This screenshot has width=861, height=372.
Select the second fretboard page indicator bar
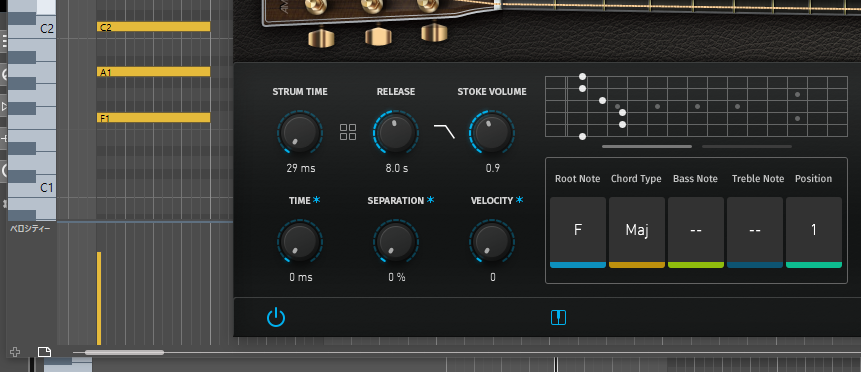click(747, 147)
